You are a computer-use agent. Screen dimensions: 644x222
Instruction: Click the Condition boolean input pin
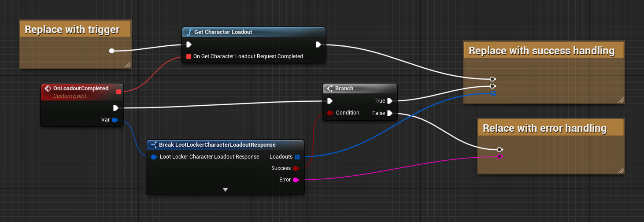(329, 113)
